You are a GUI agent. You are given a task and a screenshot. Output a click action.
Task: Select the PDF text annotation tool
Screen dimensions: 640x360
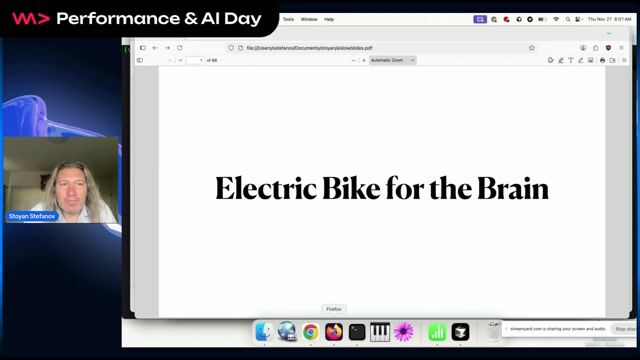pyautogui.click(x=571, y=60)
